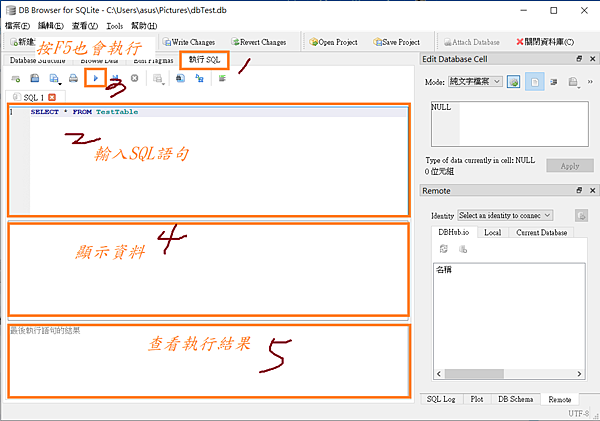The width and height of the screenshot is (600, 421).
Task: Open the Find in editor icon
Action: 181,78
